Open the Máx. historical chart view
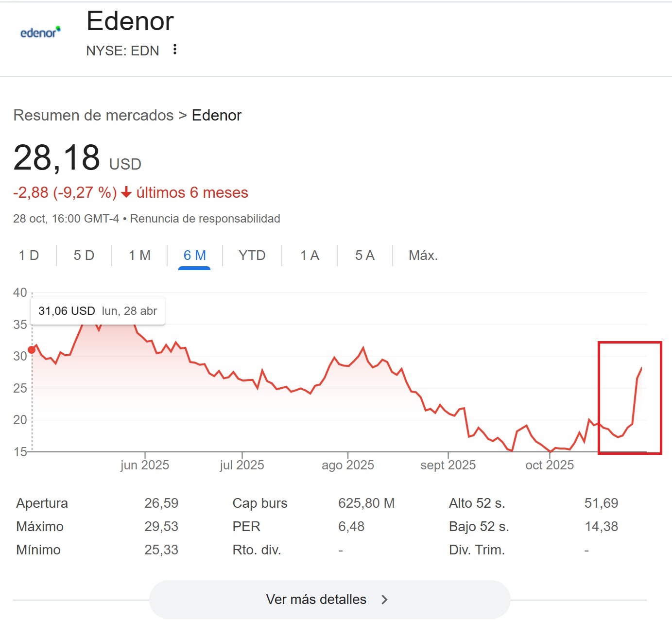 coord(423,255)
